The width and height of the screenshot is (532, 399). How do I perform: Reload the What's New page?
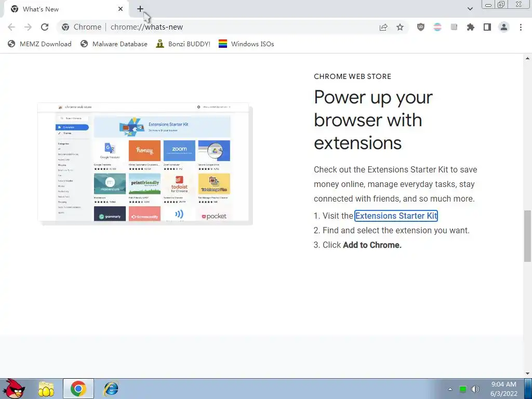(x=45, y=27)
